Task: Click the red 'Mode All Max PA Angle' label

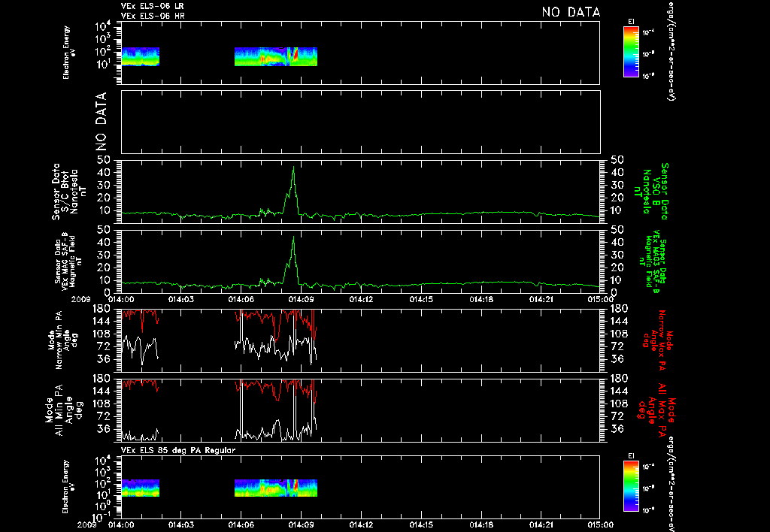Action: click(x=658, y=410)
